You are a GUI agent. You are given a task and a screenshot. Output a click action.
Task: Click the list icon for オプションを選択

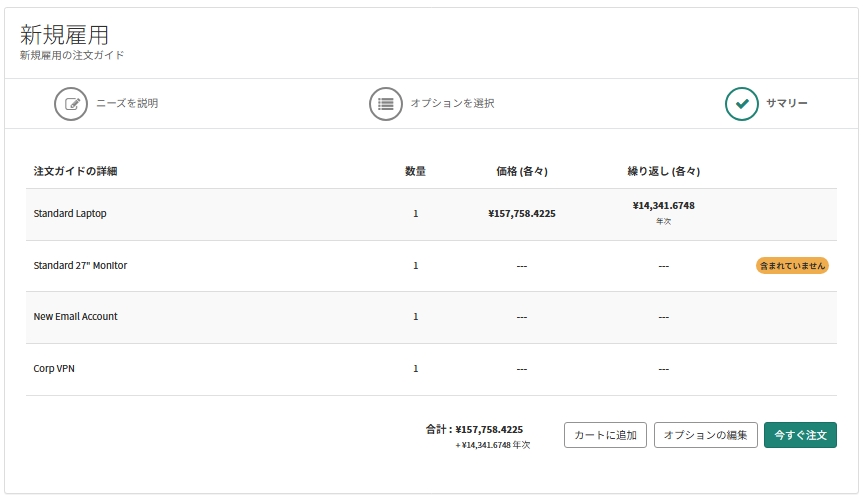(385, 104)
